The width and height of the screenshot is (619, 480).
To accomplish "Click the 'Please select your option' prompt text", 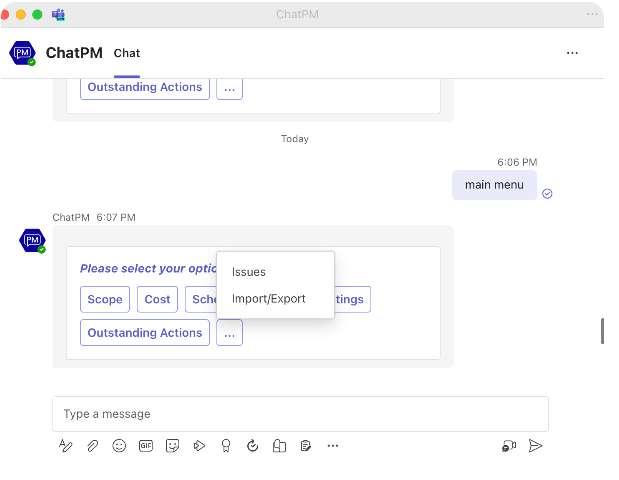I will click(148, 268).
